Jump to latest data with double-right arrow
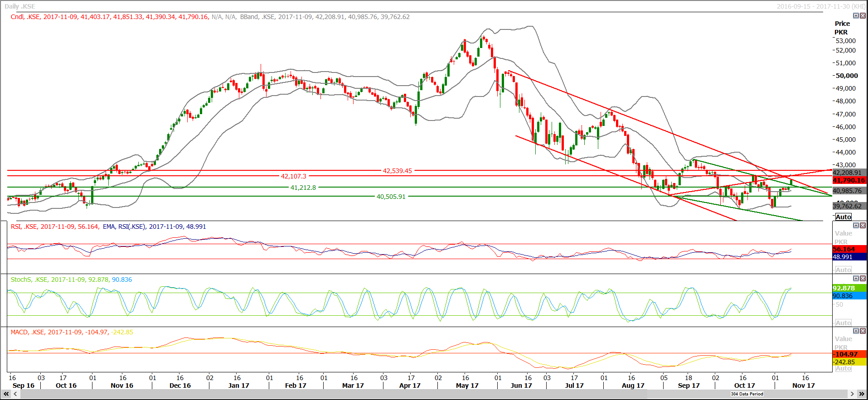The width and height of the screenshot is (868, 400). point(862,394)
